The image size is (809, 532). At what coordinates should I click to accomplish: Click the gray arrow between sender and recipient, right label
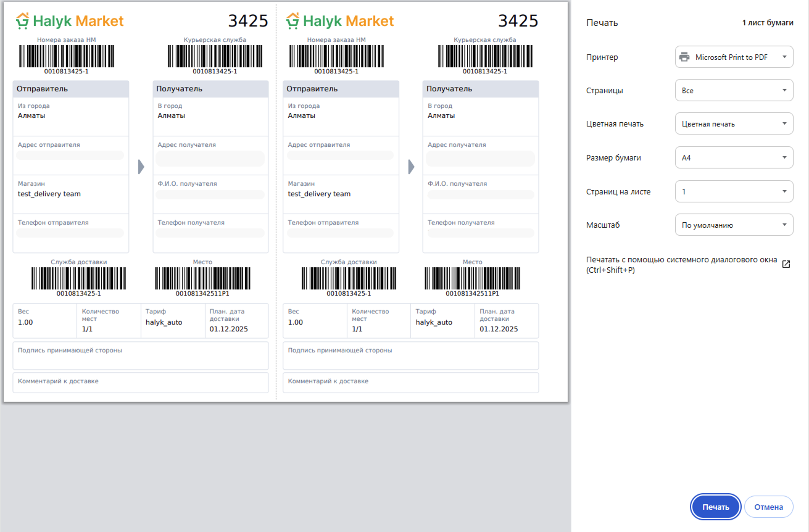pyautogui.click(x=411, y=167)
